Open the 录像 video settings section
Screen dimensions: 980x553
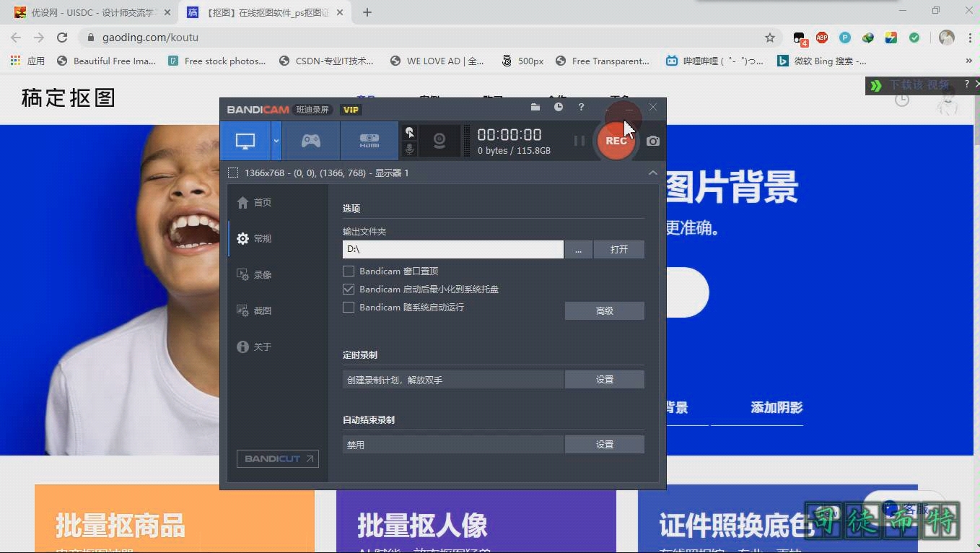pos(255,275)
